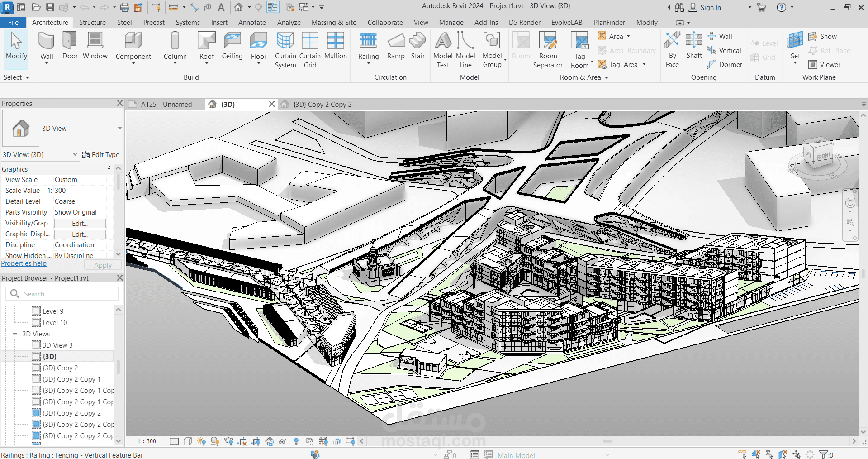The width and height of the screenshot is (868, 459).
Task: Expand the Room & Area panel dropdown
Action: click(607, 77)
